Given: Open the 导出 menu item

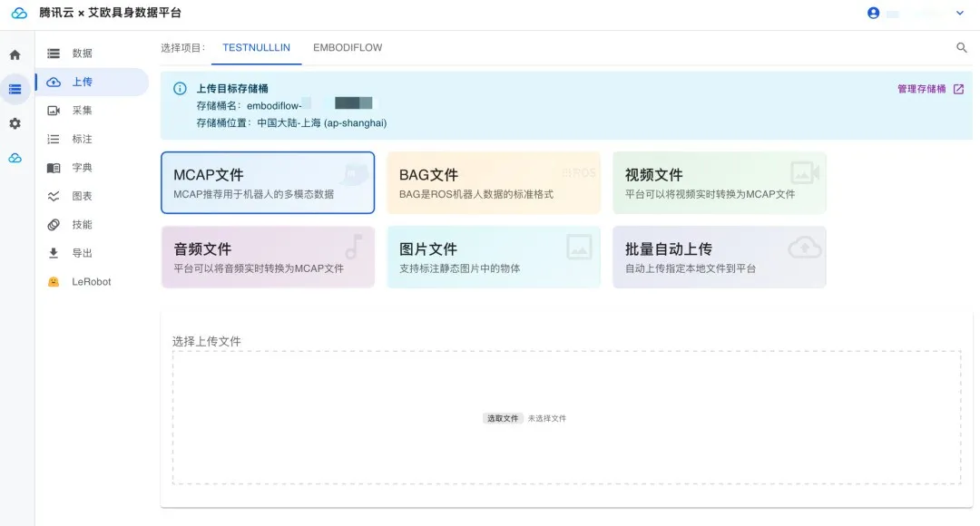Looking at the screenshot, I should pyautogui.click(x=92, y=253).
